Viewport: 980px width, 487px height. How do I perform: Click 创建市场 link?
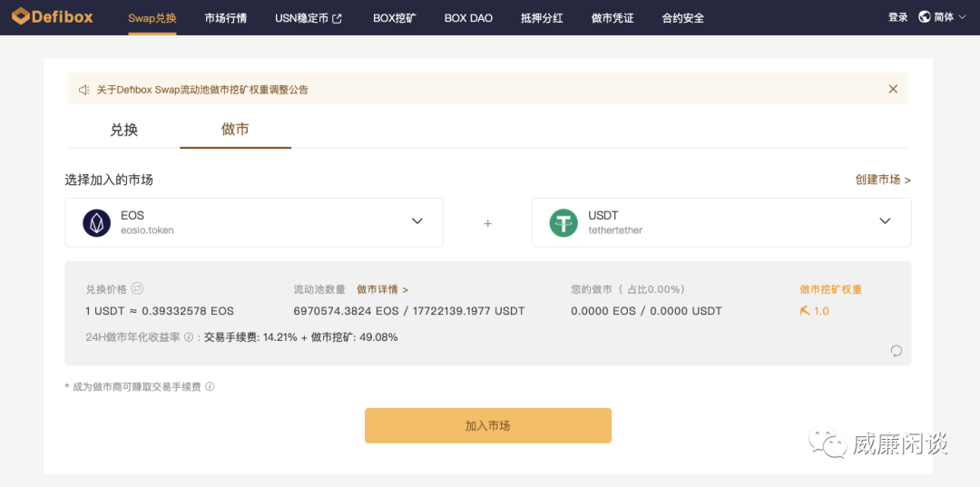click(883, 180)
